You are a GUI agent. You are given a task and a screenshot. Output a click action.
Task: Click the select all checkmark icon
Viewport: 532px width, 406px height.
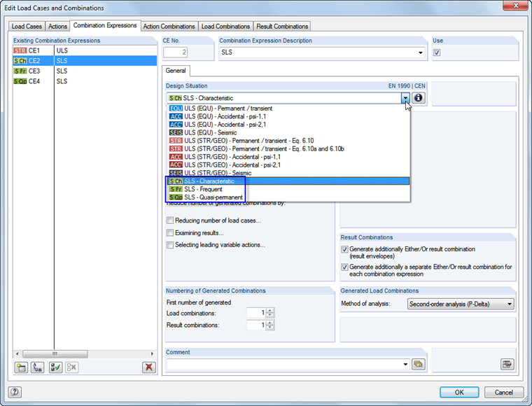pos(55,367)
